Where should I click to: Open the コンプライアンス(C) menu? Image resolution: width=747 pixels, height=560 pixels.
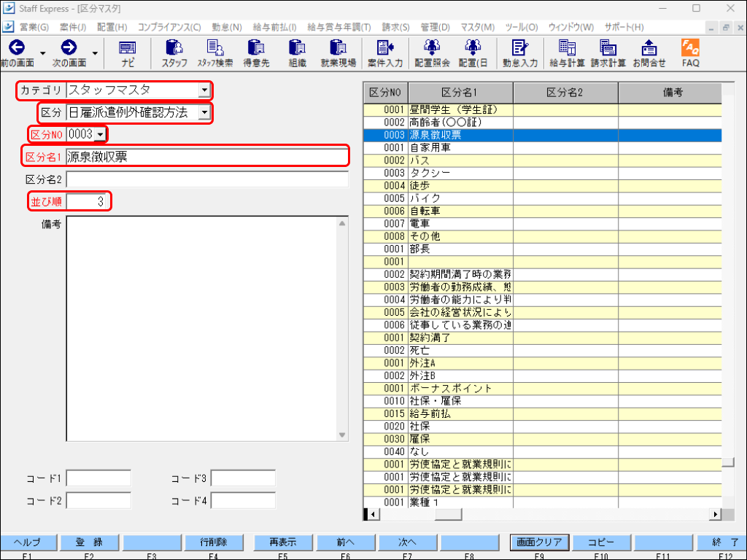[x=169, y=27]
